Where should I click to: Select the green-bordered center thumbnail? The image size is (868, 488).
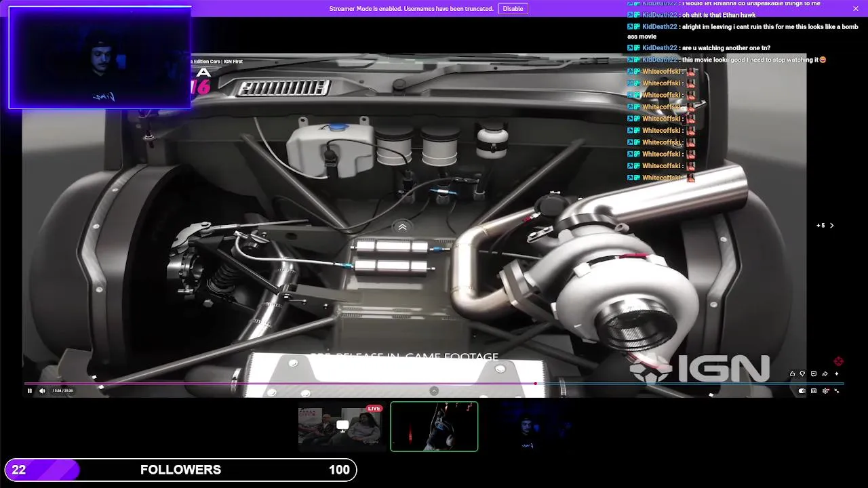[434, 426]
